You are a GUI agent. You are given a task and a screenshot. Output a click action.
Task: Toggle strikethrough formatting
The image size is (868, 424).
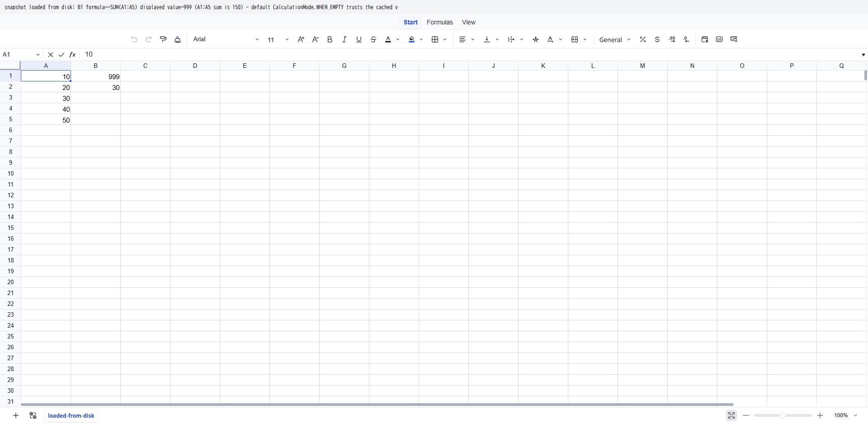373,39
